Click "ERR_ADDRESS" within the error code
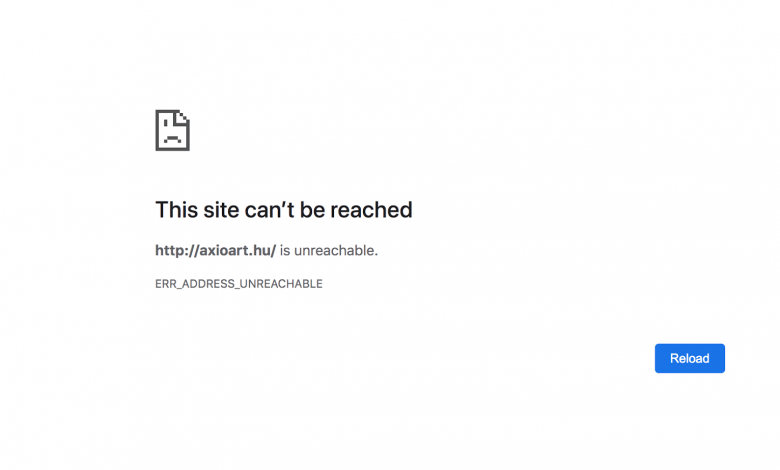 pos(195,283)
